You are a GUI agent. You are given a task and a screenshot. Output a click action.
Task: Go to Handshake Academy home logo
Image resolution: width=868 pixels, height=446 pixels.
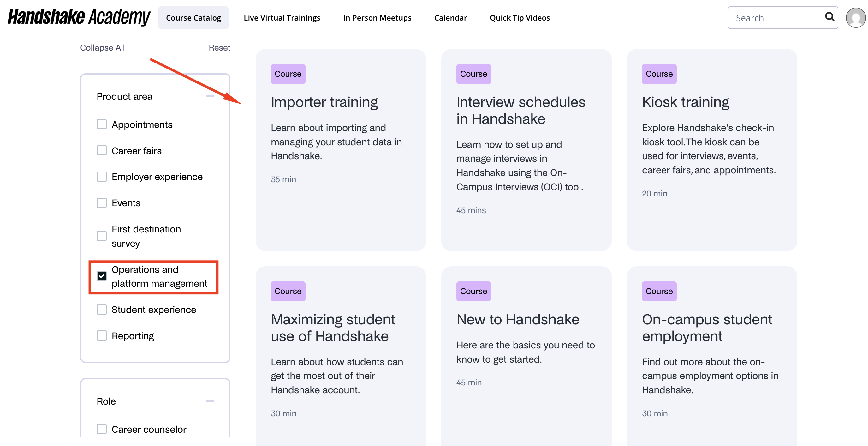coord(79,17)
